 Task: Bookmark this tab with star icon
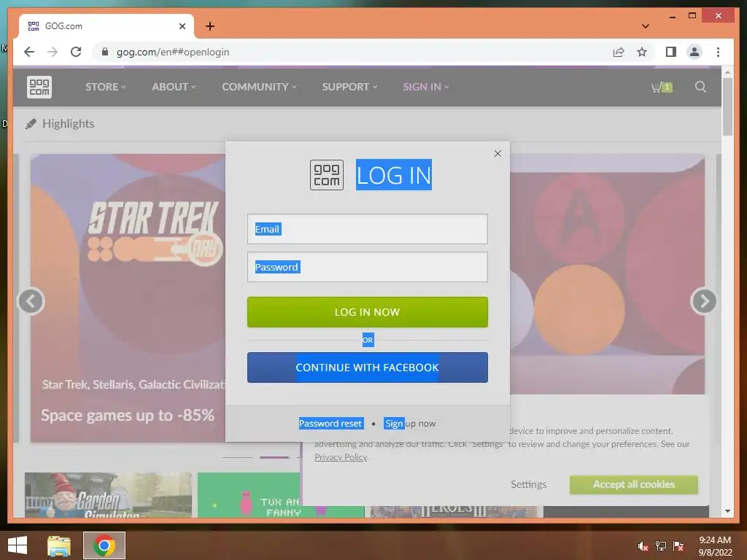(642, 52)
